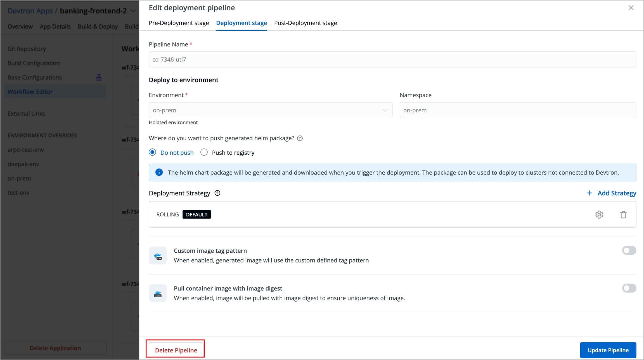The height and width of the screenshot is (360, 644).
Task: Expand banking-frontend-2 app name chevron
Action: coord(133,11)
